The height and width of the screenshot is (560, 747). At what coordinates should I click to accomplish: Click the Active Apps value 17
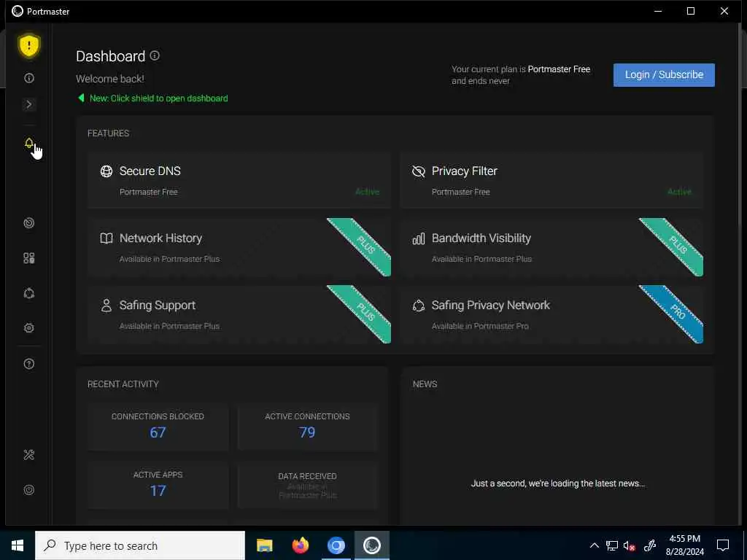pyautogui.click(x=158, y=491)
